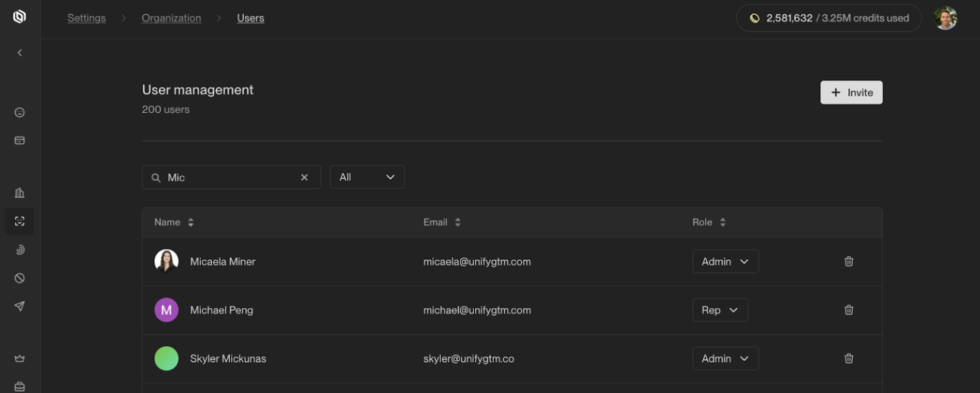Screen dimensions: 980x393
Task: Open the briefcase sidebar icon
Action: coord(20,386)
